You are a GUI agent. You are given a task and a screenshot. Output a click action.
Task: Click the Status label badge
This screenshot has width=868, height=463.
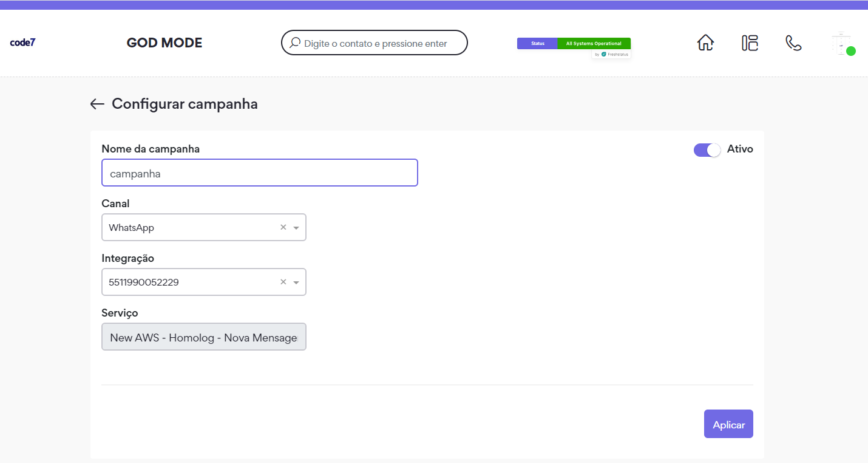[x=537, y=44]
